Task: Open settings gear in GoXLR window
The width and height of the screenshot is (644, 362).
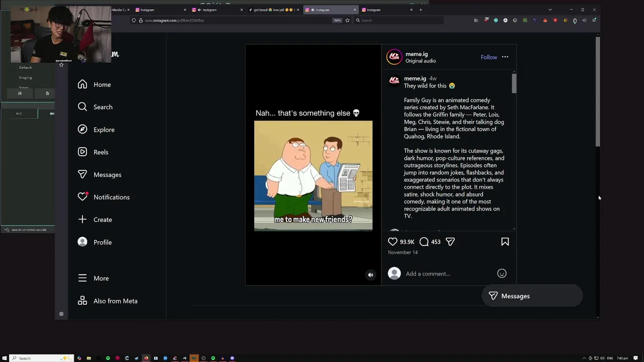Action: point(61,314)
